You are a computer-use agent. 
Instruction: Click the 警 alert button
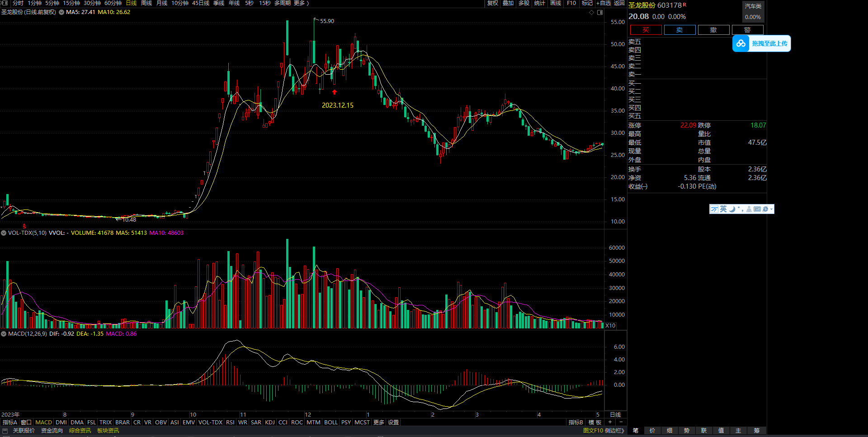[x=747, y=30]
